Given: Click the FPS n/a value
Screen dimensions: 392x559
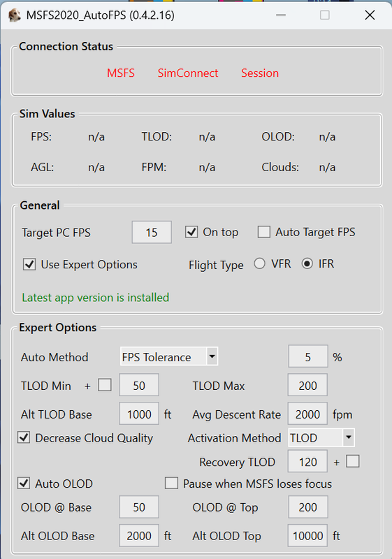Looking at the screenshot, I should (96, 137).
